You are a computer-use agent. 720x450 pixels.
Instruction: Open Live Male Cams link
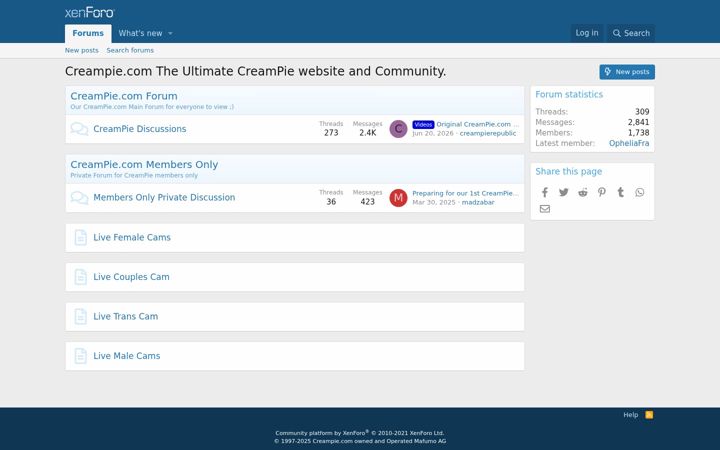[x=127, y=356]
